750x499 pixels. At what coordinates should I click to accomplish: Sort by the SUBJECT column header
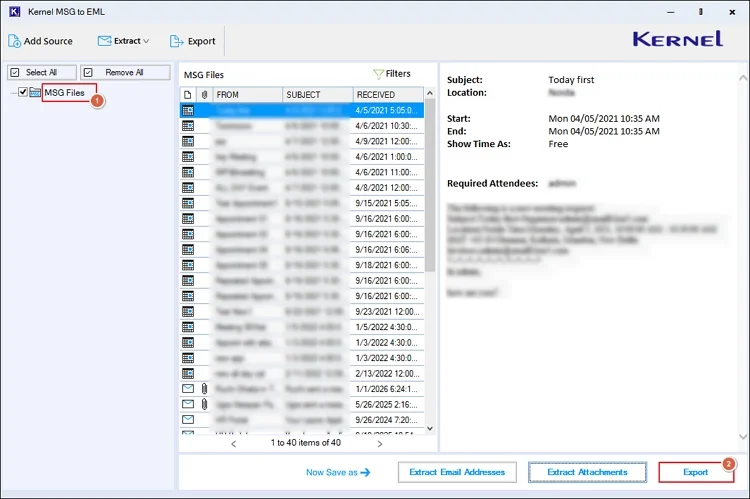318,95
